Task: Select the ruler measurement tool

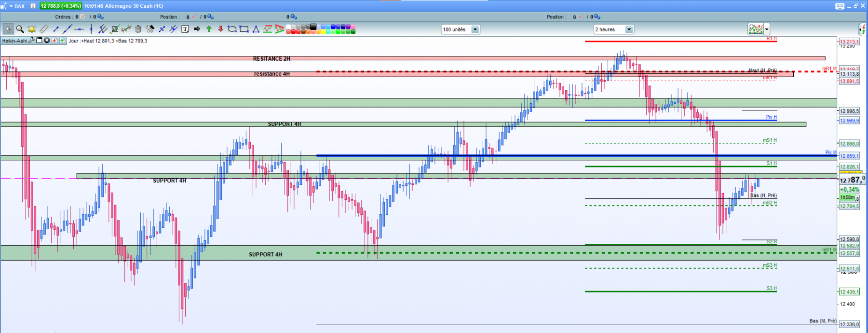Action: (44, 29)
